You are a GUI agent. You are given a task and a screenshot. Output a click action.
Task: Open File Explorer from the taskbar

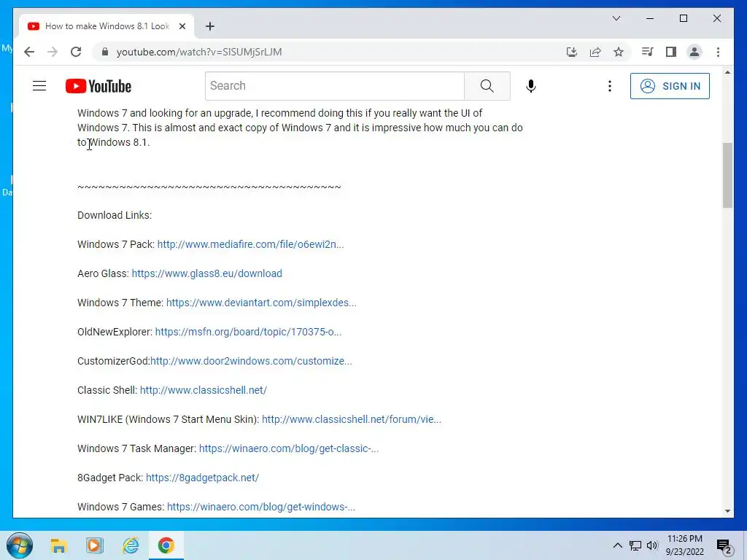pyautogui.click(x=58, y=545)
